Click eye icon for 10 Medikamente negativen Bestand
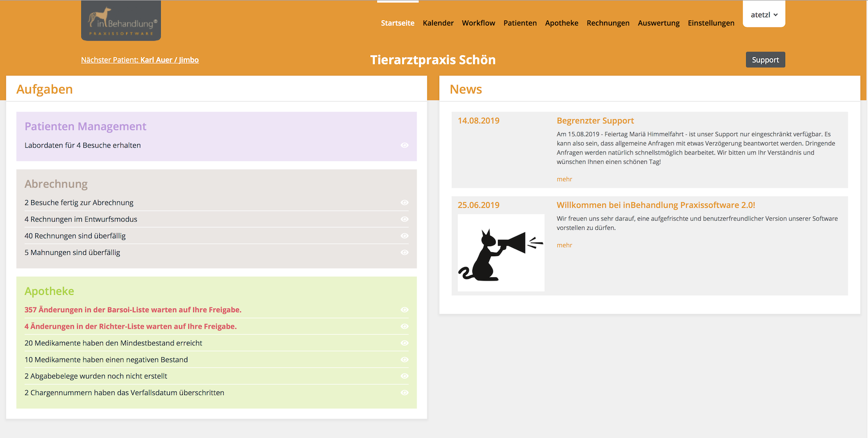Viewport: 868px width, 438px height. click(404, 360)
